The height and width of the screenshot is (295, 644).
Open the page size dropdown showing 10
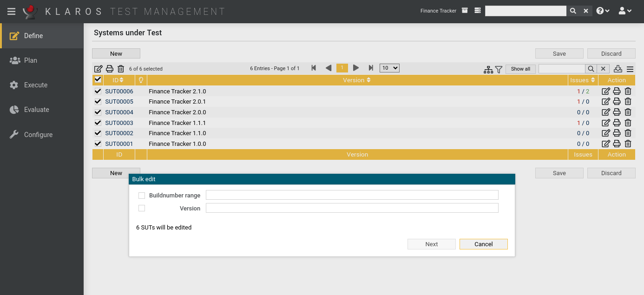[x=389, y=68]
